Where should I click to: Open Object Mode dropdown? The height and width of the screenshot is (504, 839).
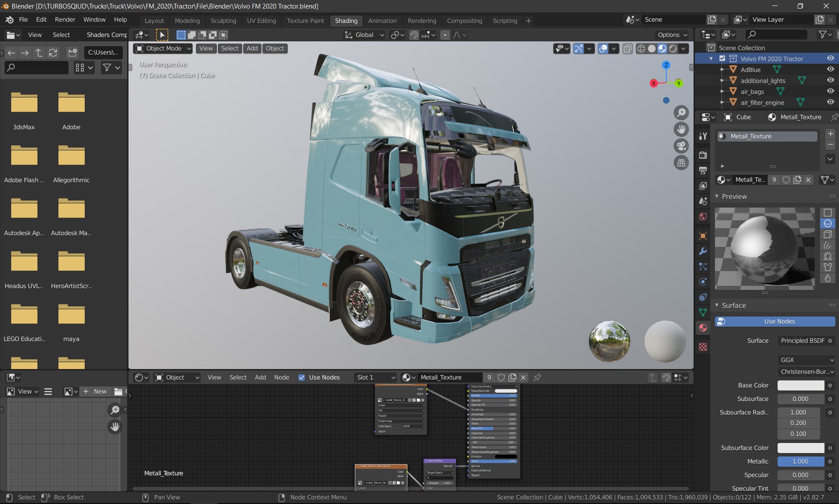coord(163,49)
